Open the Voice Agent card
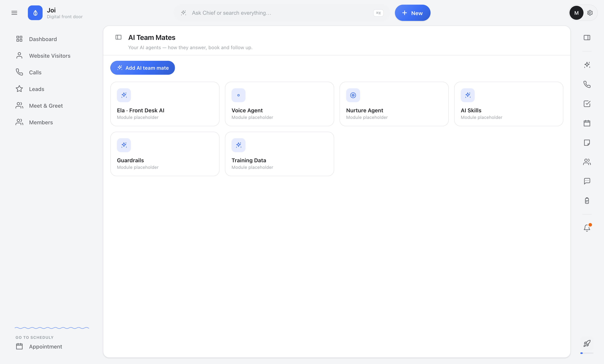 pyautogui.click(x=280, y=104)
